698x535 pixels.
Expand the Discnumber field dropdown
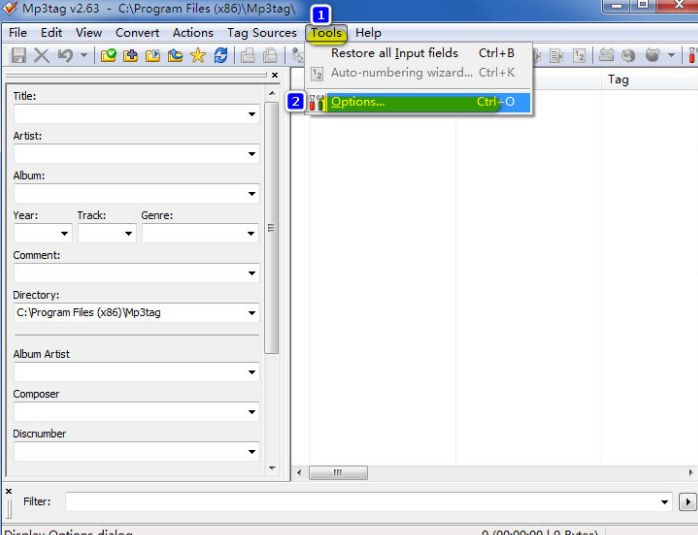click(252, 452)
